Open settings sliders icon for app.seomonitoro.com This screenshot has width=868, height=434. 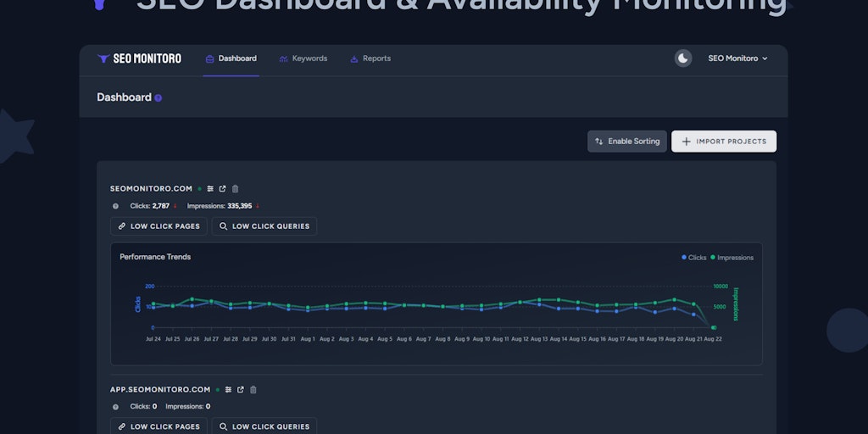(229, 390)
